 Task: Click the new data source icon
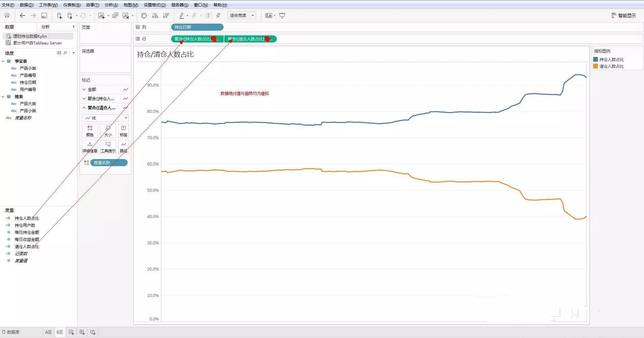(59, 16)
